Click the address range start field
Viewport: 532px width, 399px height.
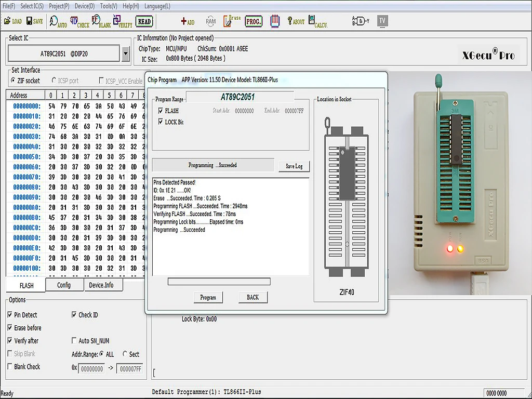(x=91, y=369)
